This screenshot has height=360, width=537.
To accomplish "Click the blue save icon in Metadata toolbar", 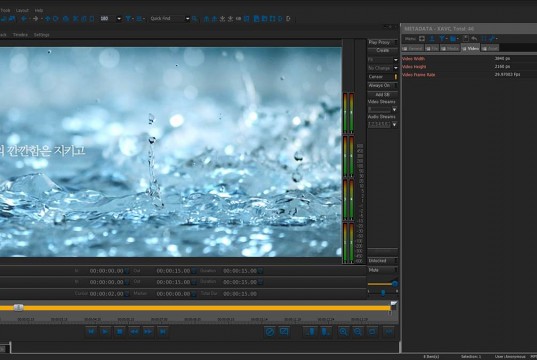I will 453,39.
